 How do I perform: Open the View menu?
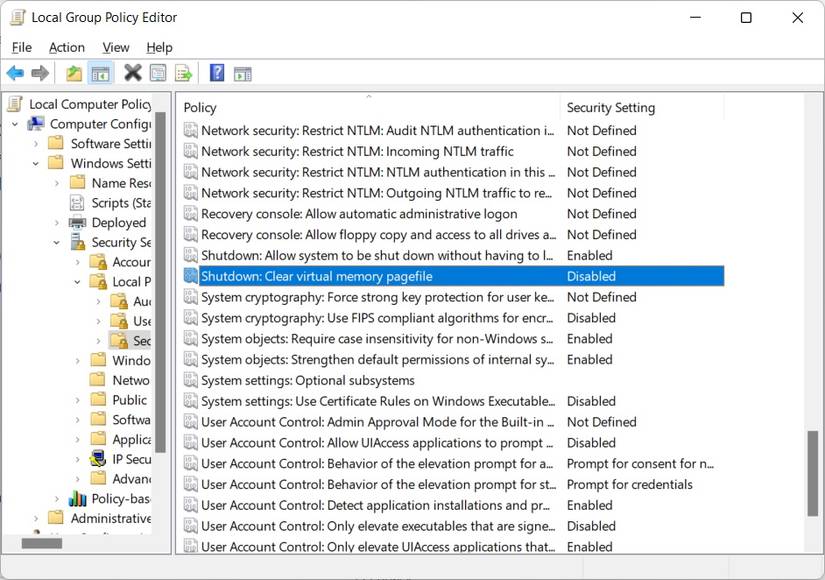tap(114, 47)
